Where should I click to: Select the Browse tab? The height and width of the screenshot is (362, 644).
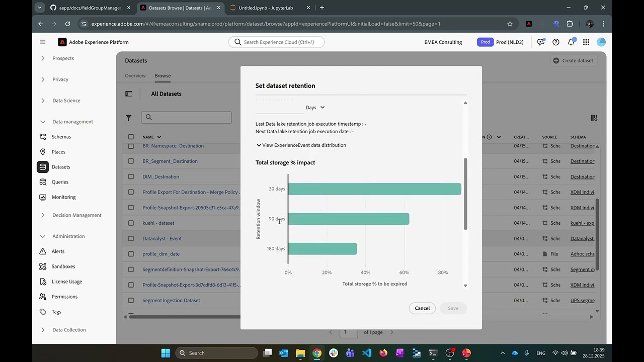click(163, 76)
